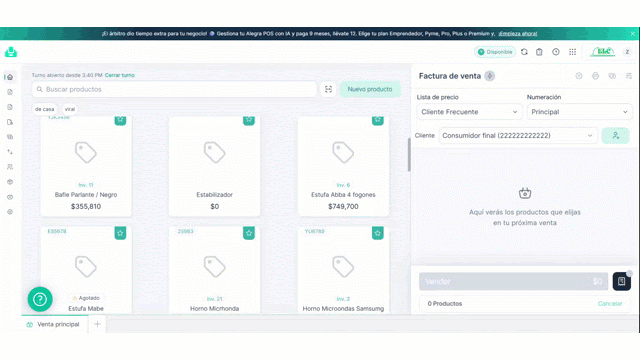Click the sync refresh icon in header
Screen dimensions: 640x360
[x=524, y=52]
